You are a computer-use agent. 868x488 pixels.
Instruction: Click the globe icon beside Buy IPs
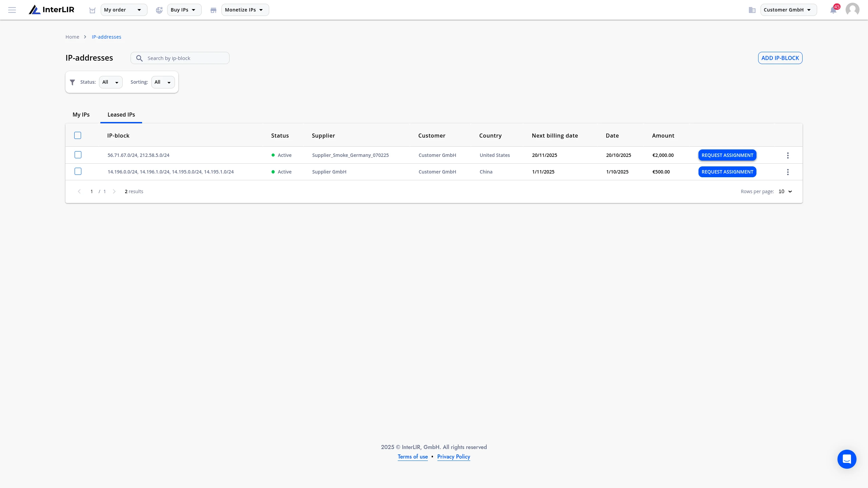coord(159,10)
